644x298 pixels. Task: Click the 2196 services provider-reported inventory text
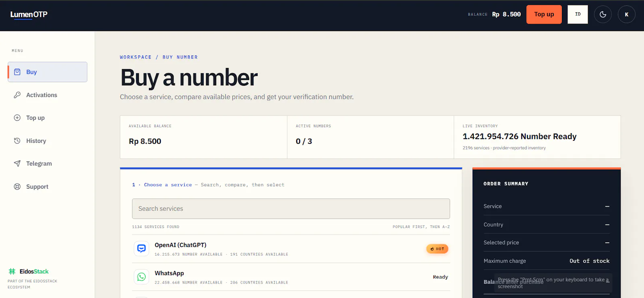click(x=504, y=148)
